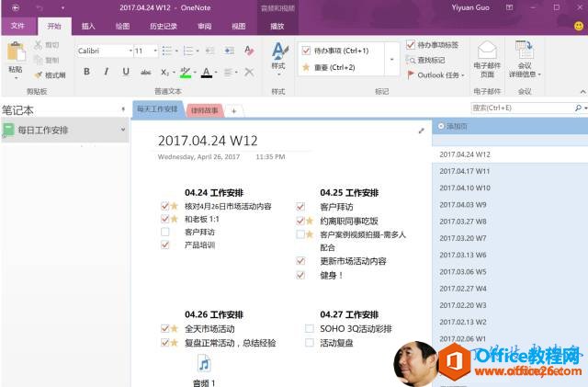Viewport: 588px width, 387px height.
Task: Switch to the 绘图 ribbon tab
Action: (x=122, y=27)
